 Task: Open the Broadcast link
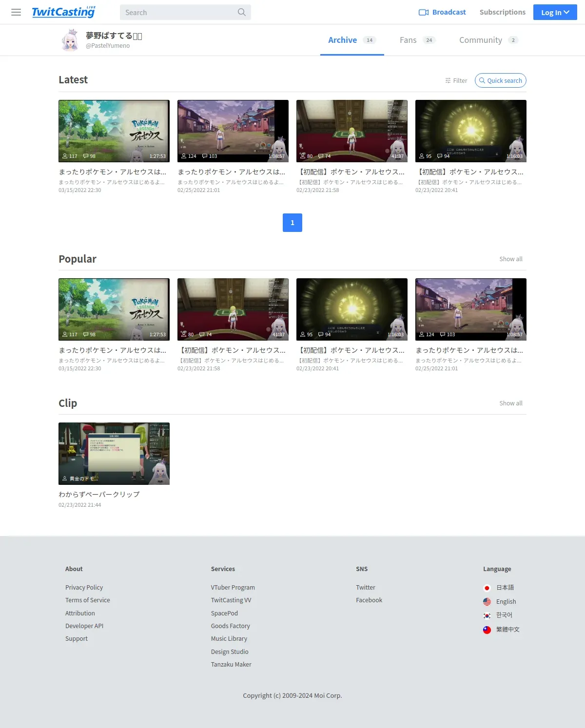(442, 12)
